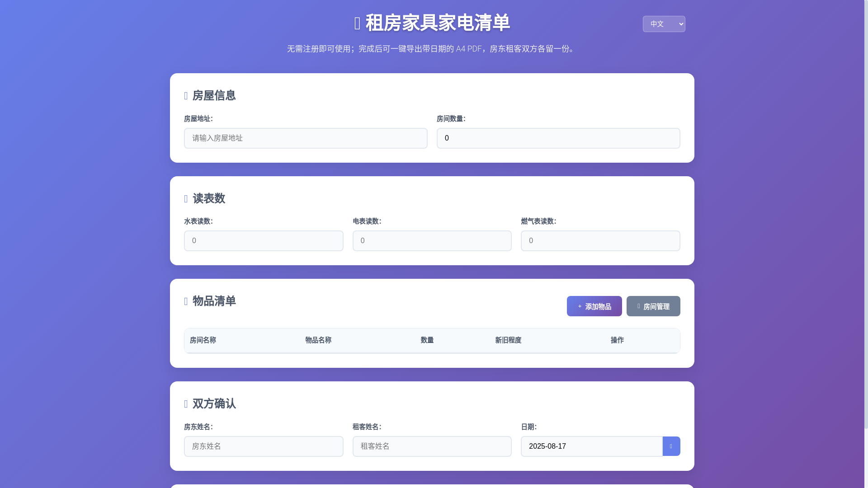The image size is (868, 488).
Task: Click the 燃气表读数 input field
Action: click(600, 241)
